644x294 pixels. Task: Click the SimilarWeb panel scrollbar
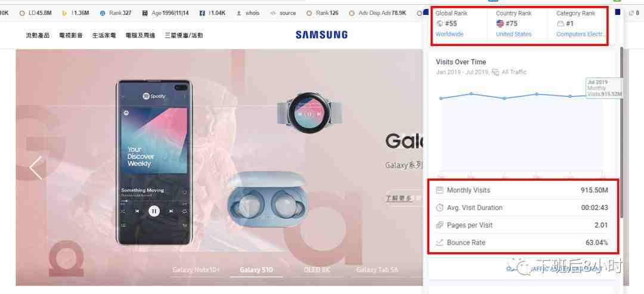tap(622, 131)
